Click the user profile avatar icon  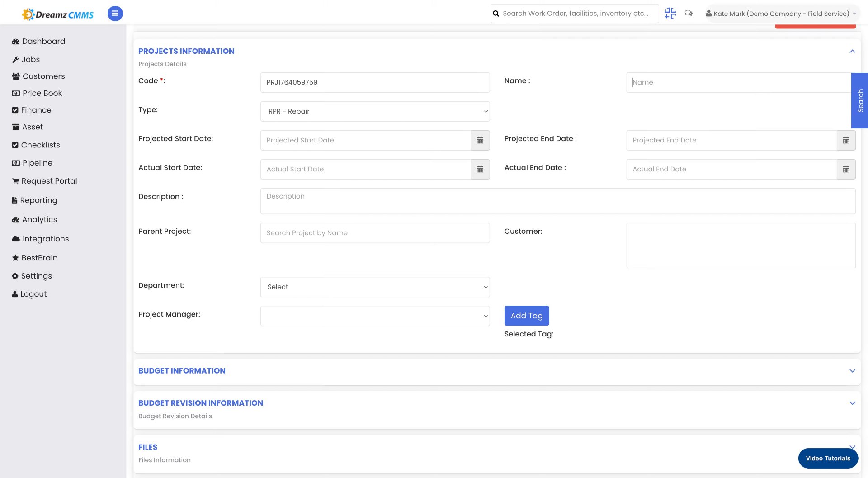point(708,14)
